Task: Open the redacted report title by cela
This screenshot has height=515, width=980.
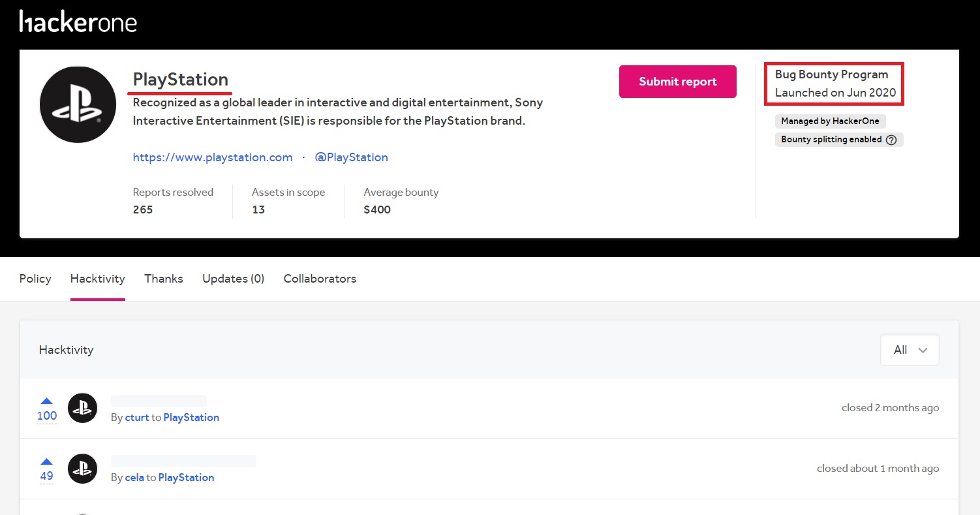Action: (x=183, y=461)
